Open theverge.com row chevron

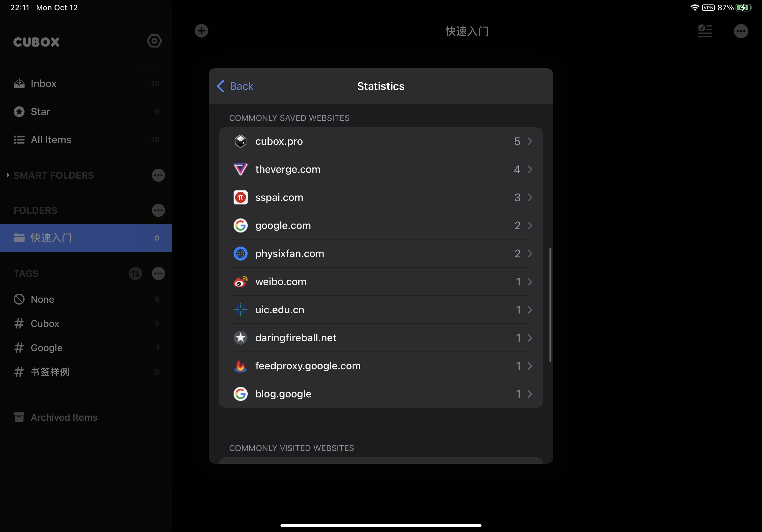point(530,169)
